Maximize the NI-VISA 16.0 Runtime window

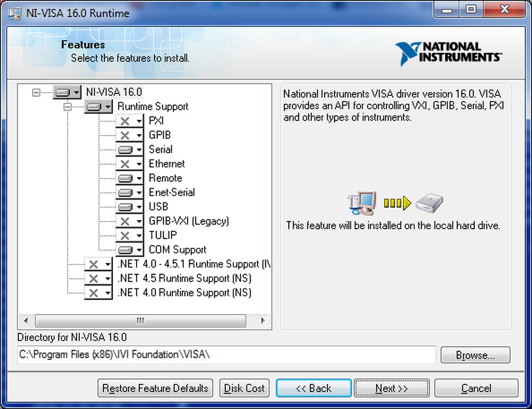tap(471, 10)
